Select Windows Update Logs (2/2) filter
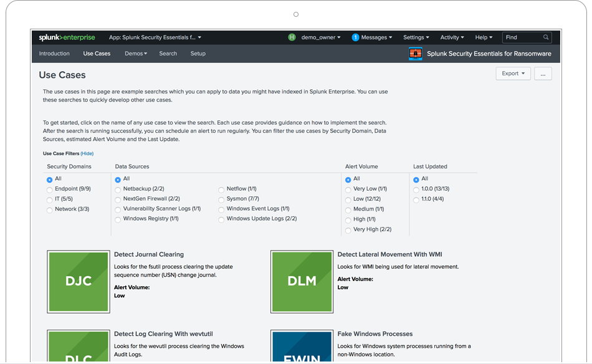Viewport: 592px width, 364px height. pos(221,220)
